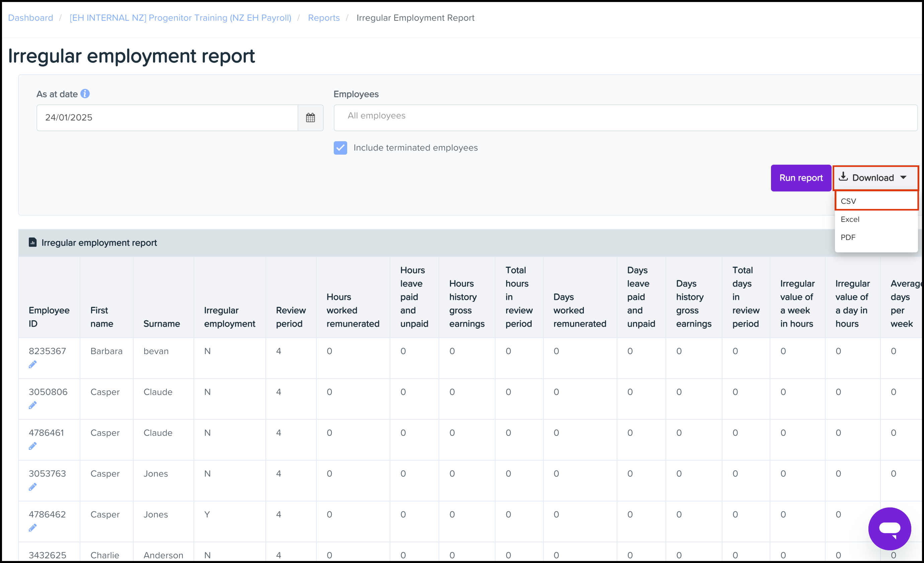Click the Run report button
The image size is (924, 563).
801,178
